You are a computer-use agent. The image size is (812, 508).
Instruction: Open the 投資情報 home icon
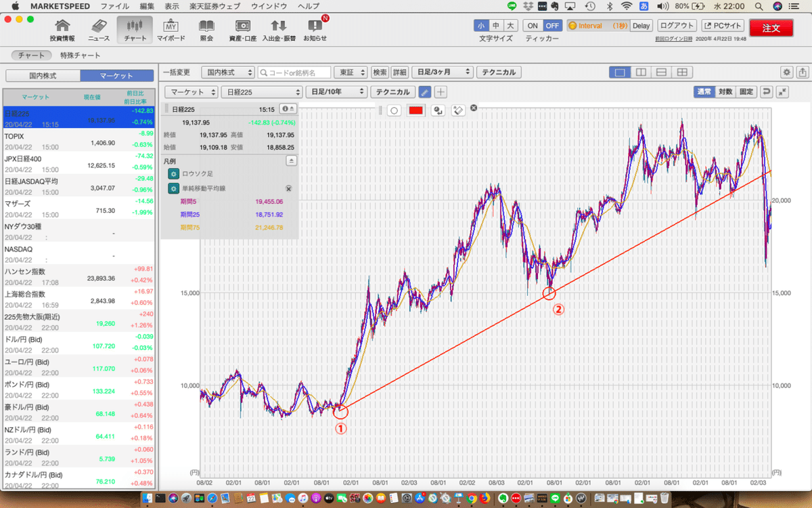[x=62, y=30]
